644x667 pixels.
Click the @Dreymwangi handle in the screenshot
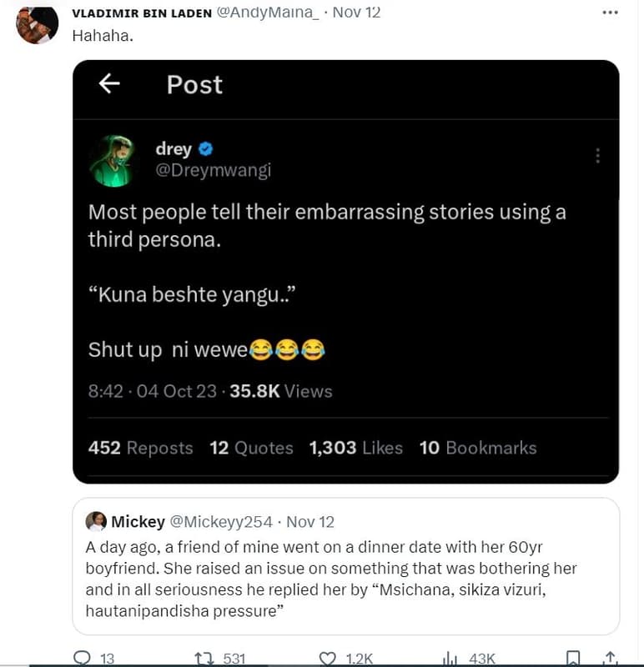click(x=213, y=171)
